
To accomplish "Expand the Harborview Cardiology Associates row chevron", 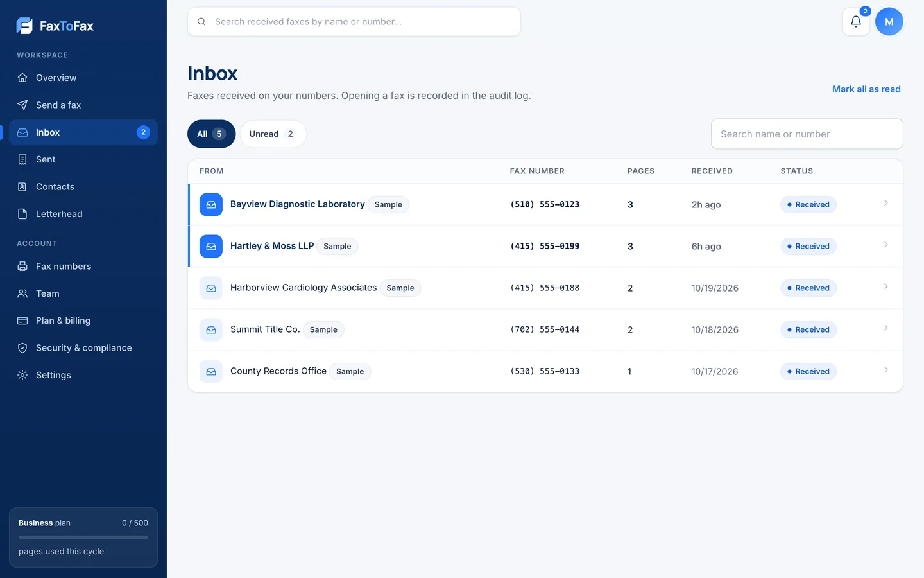I will pyautogui.click(x=886, y=286).
